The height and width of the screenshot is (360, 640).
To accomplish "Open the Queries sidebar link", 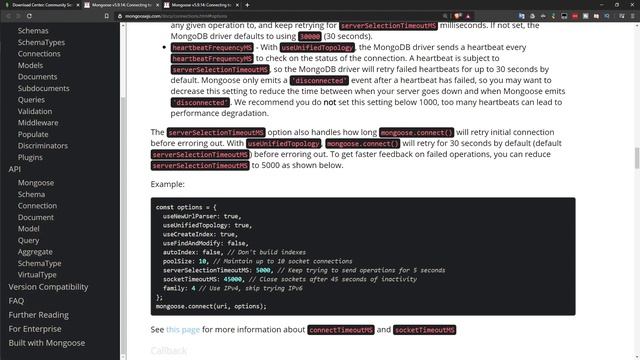I will pos(31,100).
